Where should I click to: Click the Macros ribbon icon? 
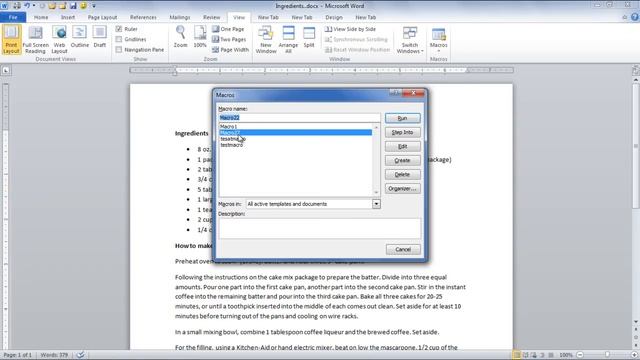(438, 34)
